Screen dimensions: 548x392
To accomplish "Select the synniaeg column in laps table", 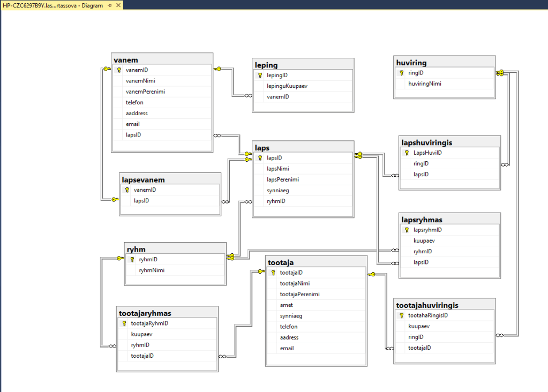I will click(277, 190).
